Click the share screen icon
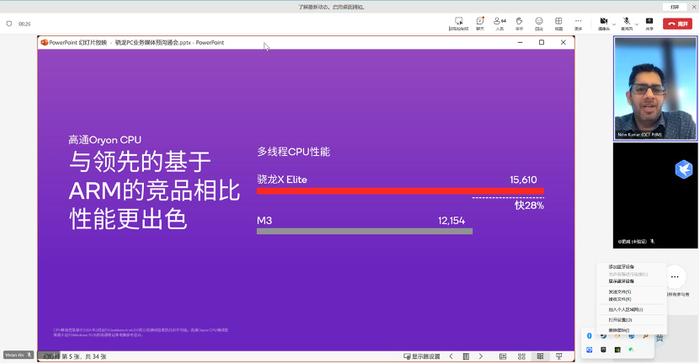Viewport: 700px width, 364px height. [x=649, y=23]
